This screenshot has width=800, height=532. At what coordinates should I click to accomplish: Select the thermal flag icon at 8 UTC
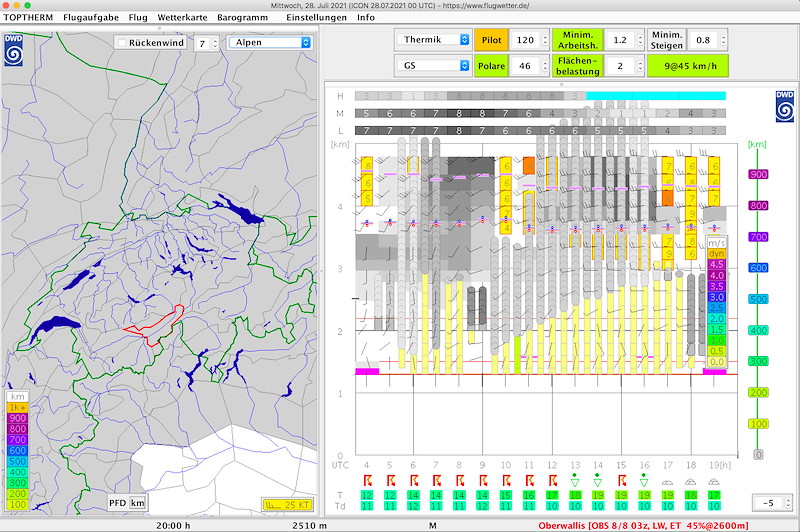(x=460, y=480)
